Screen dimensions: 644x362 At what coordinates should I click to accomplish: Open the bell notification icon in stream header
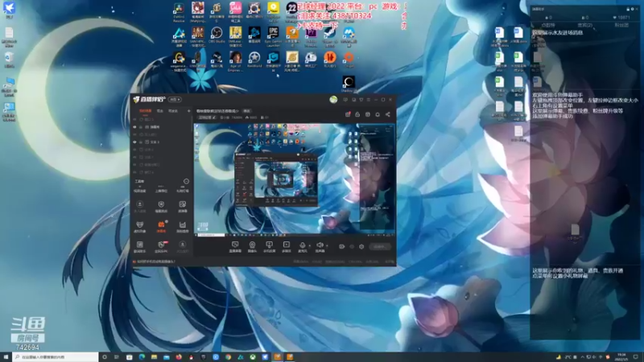pyautogui.click(x=378, y=114)
